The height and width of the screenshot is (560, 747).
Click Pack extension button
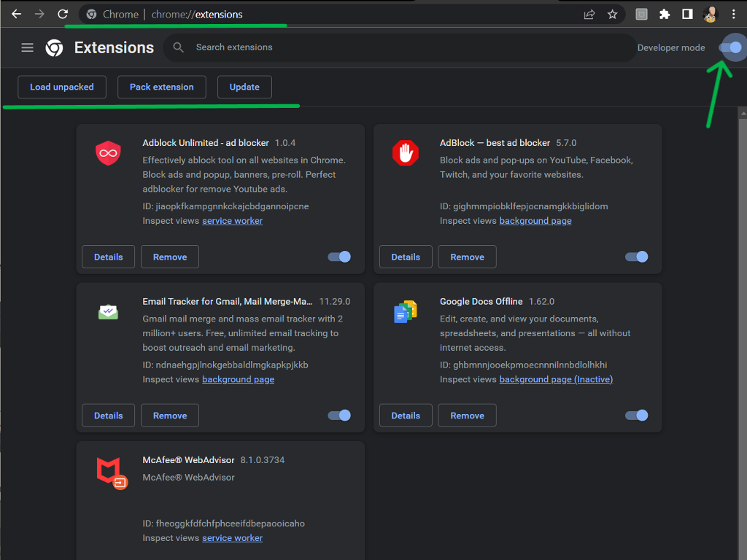[161, 87]
